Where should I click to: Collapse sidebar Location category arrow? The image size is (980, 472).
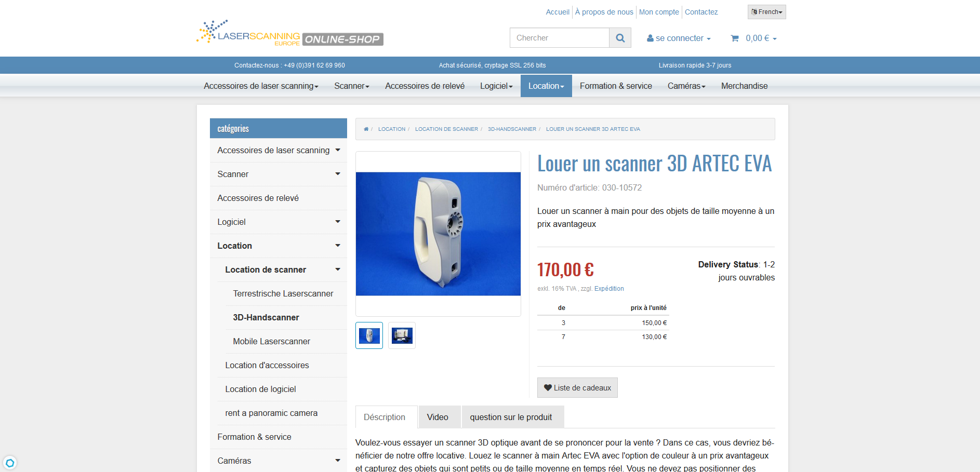coord(338,246)
